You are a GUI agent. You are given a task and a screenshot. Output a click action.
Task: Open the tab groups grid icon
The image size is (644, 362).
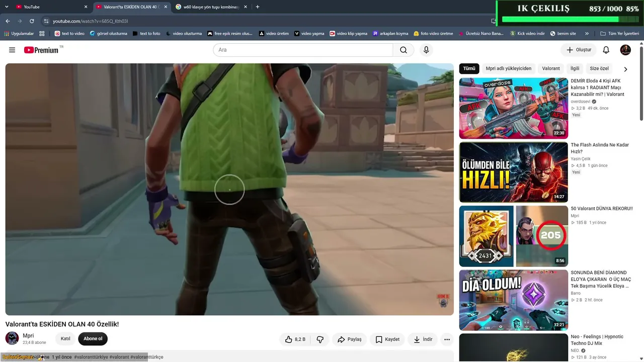coord(42,34)
